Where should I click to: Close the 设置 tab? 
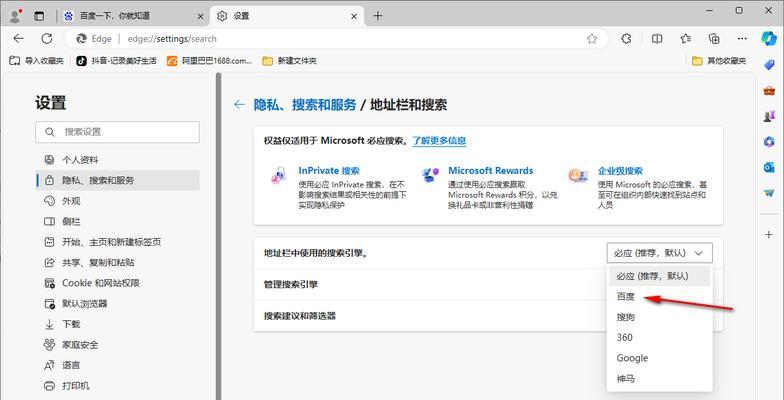[x=354, y=16]
